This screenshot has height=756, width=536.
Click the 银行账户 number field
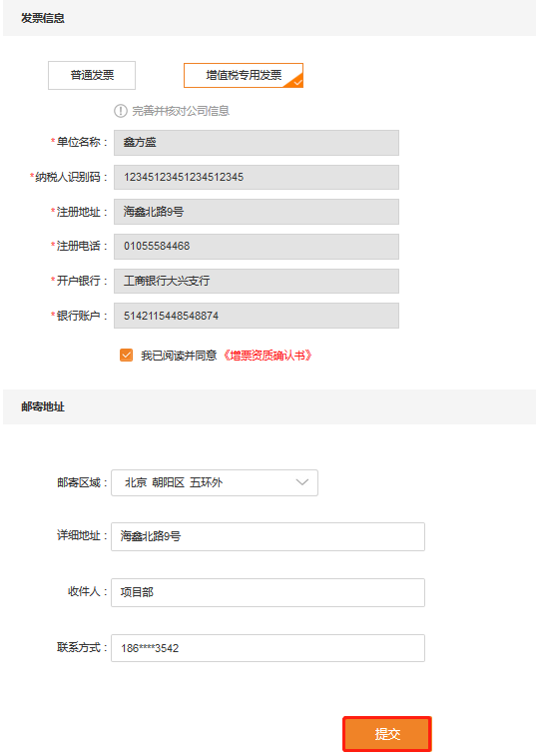coord(257,316)
